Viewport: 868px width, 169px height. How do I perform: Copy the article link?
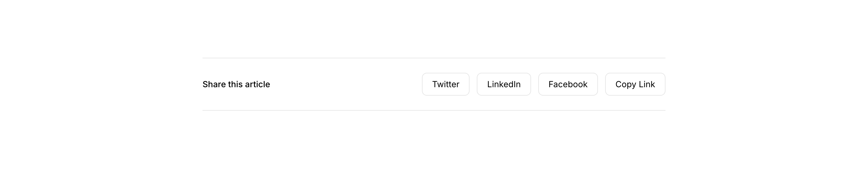[x=635, y=84]
